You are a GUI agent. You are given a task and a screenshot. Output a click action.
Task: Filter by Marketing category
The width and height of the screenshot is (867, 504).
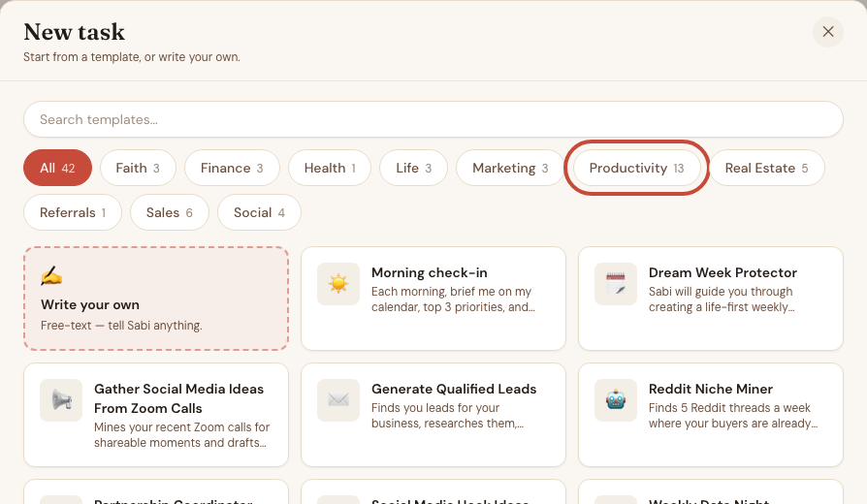(510, 168)
